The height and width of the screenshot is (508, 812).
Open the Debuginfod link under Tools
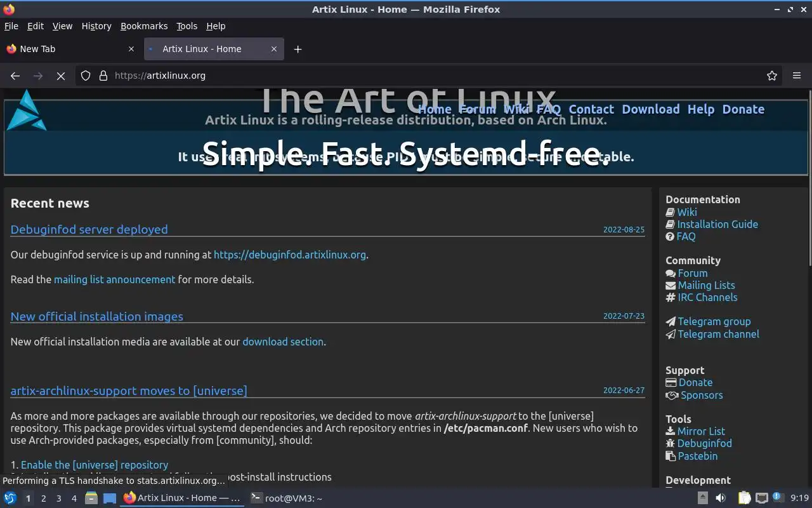pos(704,443)
